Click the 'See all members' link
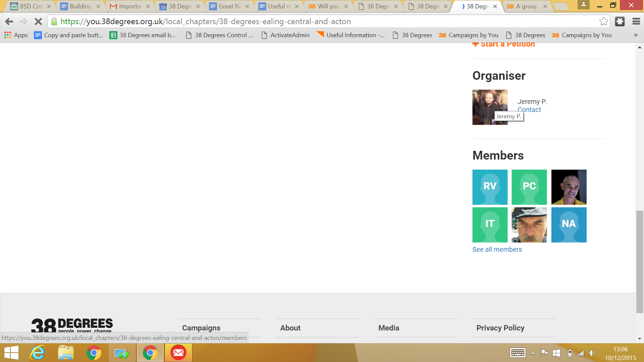Image resolution: width=644 pixels, height=362 pixels. (x=497, y=249)
